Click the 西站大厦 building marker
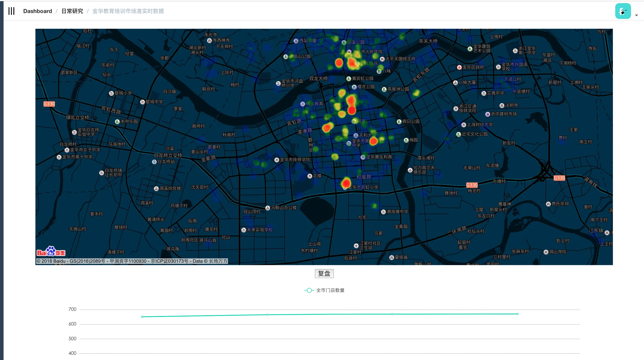Viewport: 644px width, 360px height. [296, 41]
